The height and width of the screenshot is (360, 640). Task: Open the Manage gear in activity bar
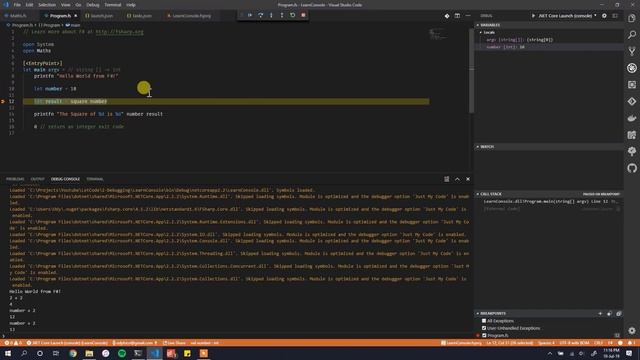click(632, 331)
